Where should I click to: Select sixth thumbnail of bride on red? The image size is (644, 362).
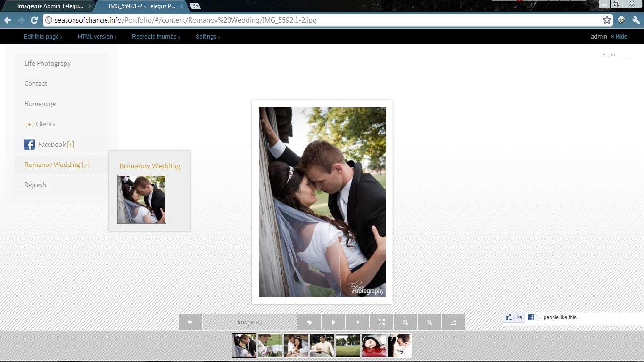tap(374, 346)
